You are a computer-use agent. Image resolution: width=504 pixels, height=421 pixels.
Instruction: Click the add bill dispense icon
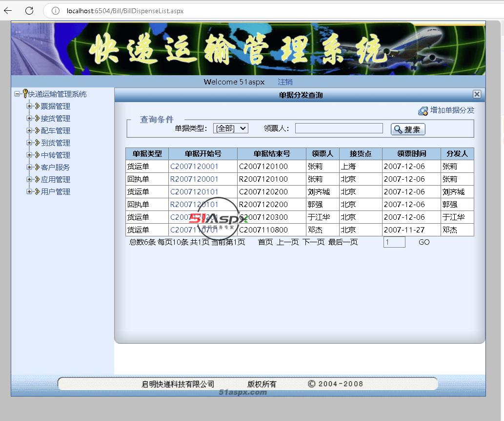click(423, 111)
